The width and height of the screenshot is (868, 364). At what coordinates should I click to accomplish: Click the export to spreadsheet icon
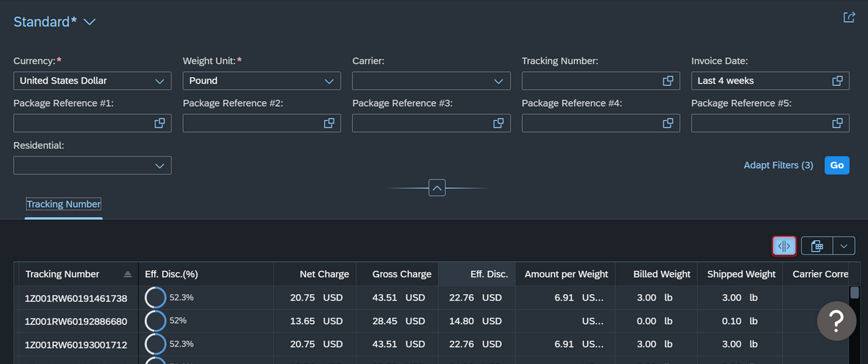pyautogui.click(x=817, y=246)
